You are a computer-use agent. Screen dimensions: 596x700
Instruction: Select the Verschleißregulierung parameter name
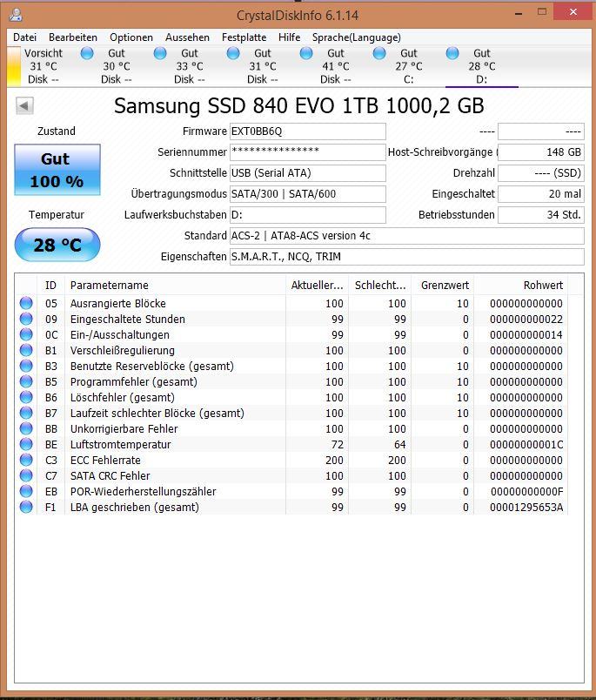pos(122,351)
